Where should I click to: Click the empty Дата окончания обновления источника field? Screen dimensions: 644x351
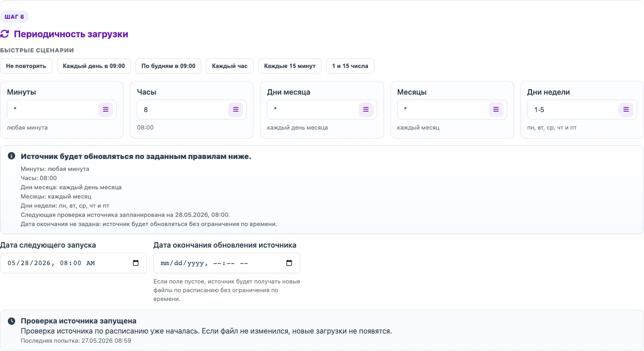pos(227,263)
